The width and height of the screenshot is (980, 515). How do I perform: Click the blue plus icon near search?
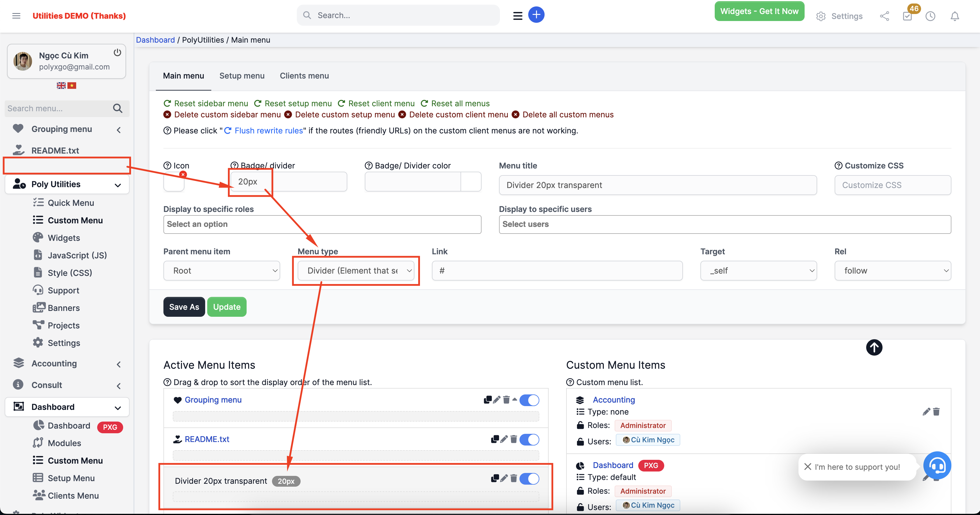click(x=536, y=15)
